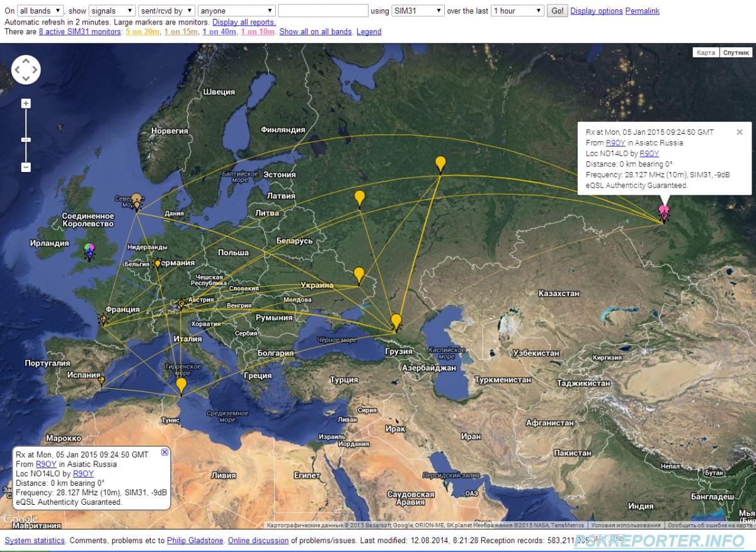Click the callsign text input field
The width and height of the screenshot is (756, 552).
pos(323,11)
